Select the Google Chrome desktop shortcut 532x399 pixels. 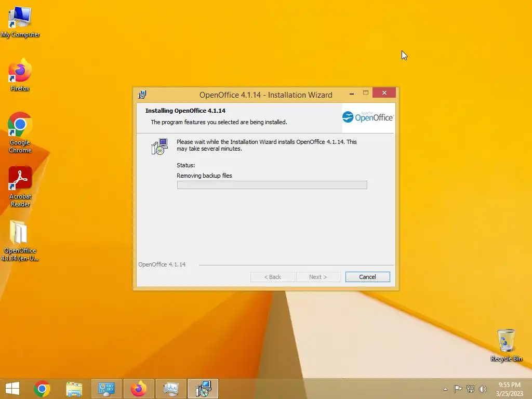pyautogui.click(x=20, y=132)
